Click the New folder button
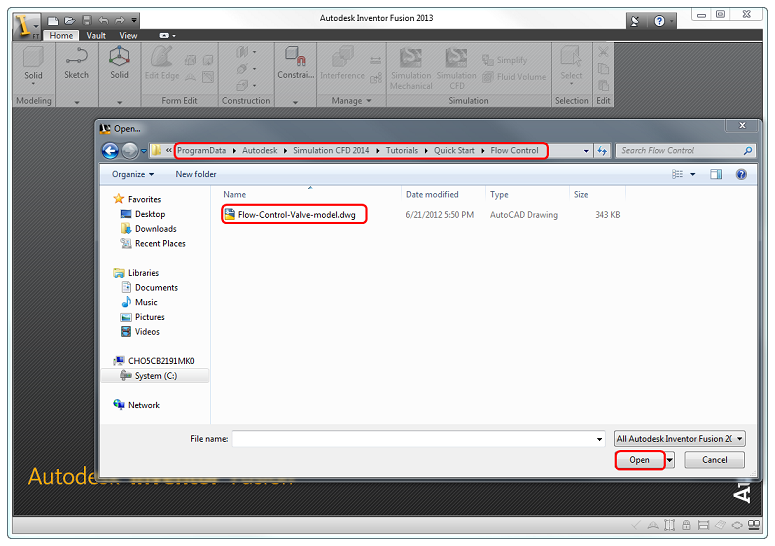775x546 pixels. (196, 174)
